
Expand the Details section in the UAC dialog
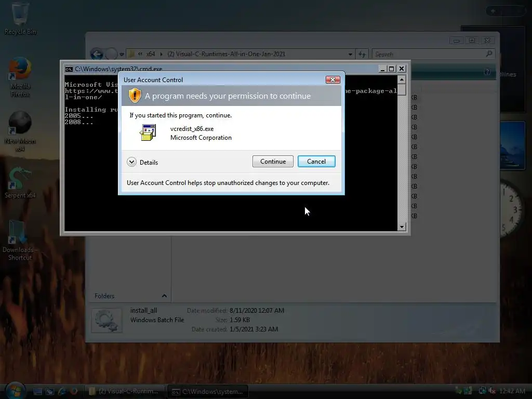tap(131, 162)
